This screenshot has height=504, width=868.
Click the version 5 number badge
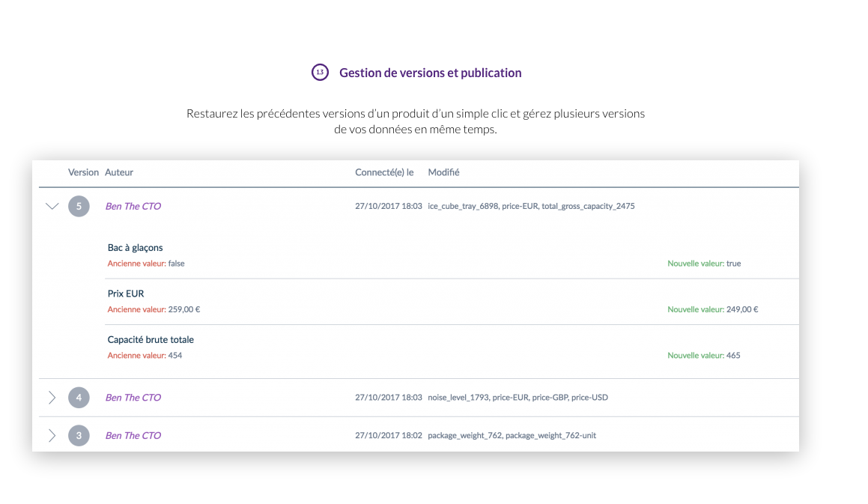pos(79,206)
